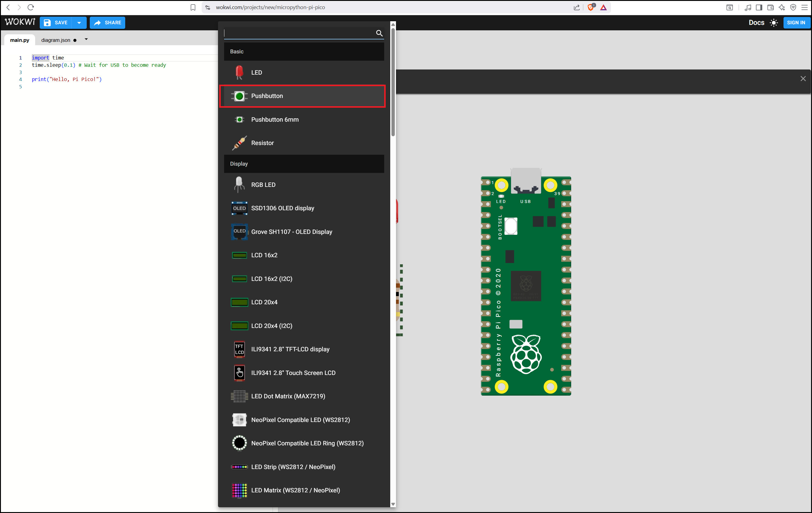Select the ILI9341 Touch Screen LCD icon
The width and height of the screenshot is (812, 513).
click(239, 373)
